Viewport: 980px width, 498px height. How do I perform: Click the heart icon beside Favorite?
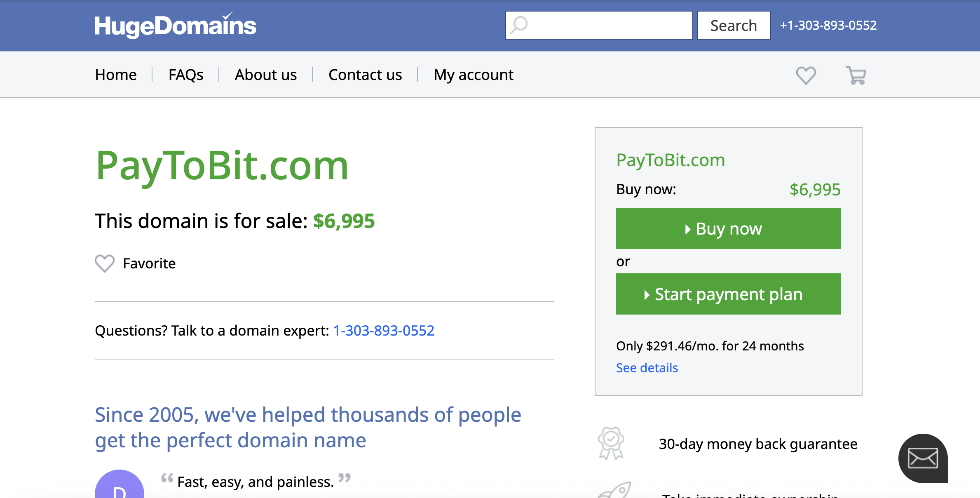[105, 263]
